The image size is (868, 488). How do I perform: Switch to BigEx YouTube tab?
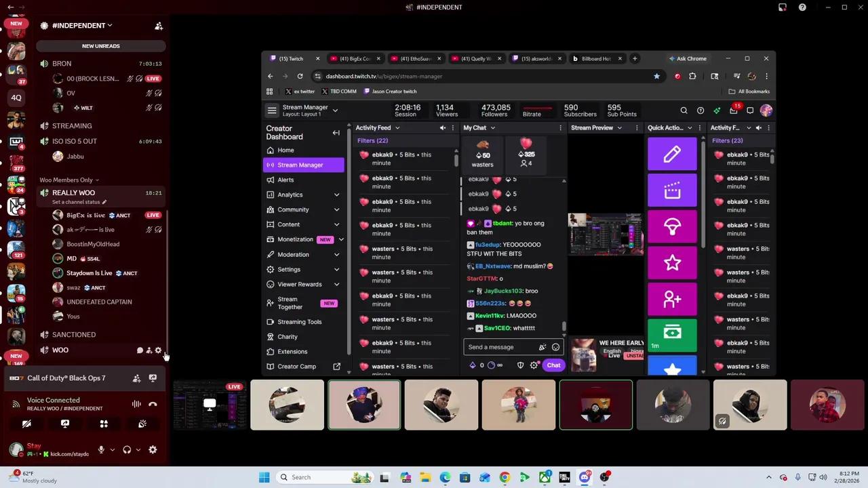tap(355, 59)
